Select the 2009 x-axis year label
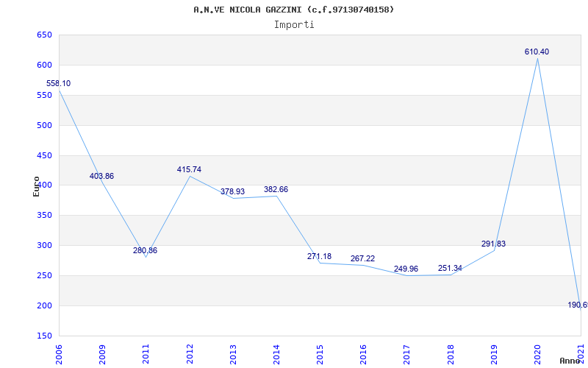The height and width of the screenshot is (368, 588). (x=102, y=354)
